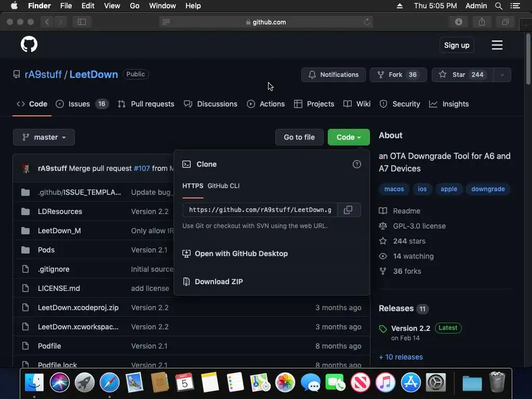Click the Sign up button
The width and height of the screenshot is (532, 399).
[457, 45]
